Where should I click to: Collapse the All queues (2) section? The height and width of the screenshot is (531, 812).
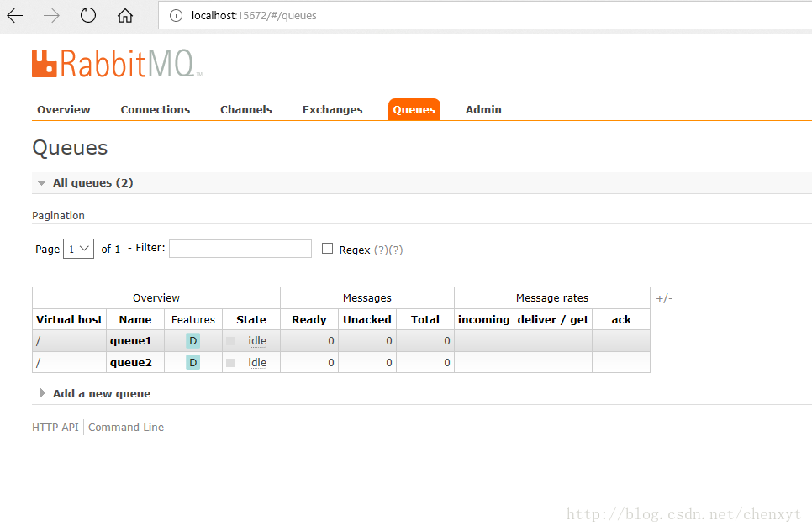click(x=92, y=182)
